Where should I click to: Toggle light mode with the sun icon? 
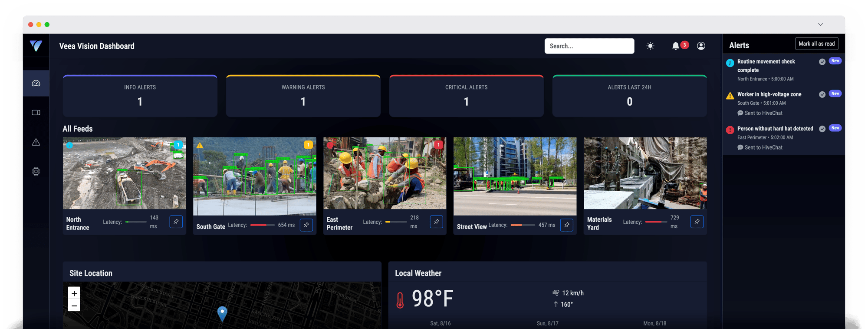tap(650, 46)
